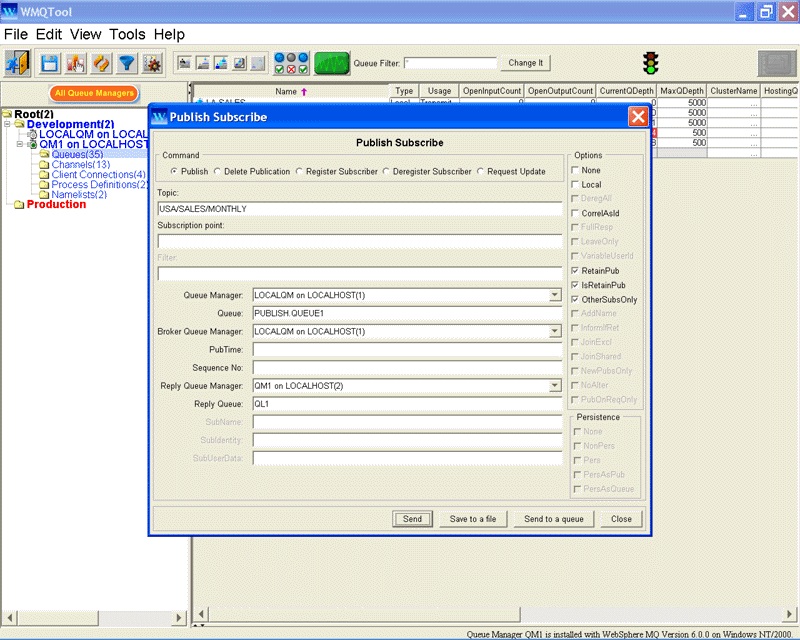
Task: Click Save to a file button
Action: (473, 519)
